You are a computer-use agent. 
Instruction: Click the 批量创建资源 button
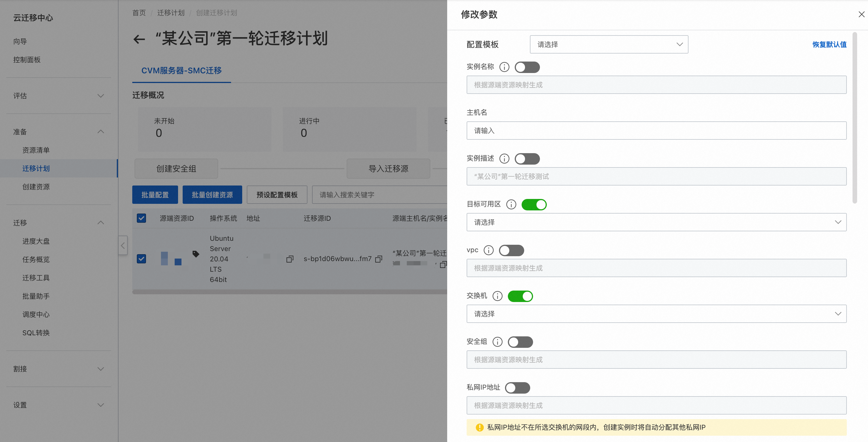tap(212, 195)
